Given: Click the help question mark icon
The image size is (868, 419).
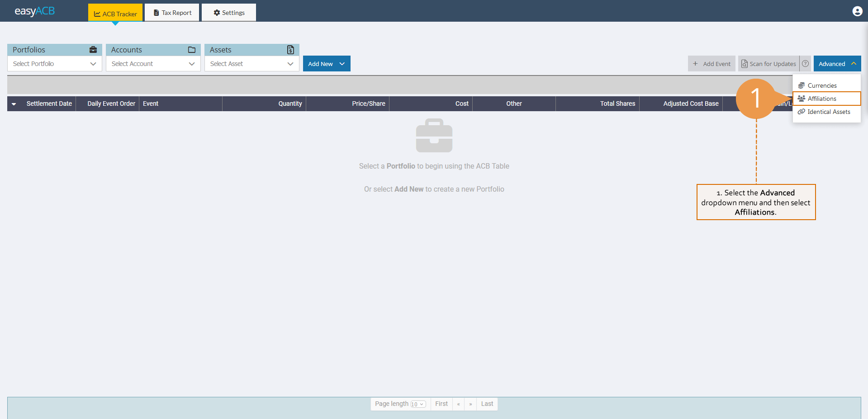Looking at the screenshot, I should [805, 63].
